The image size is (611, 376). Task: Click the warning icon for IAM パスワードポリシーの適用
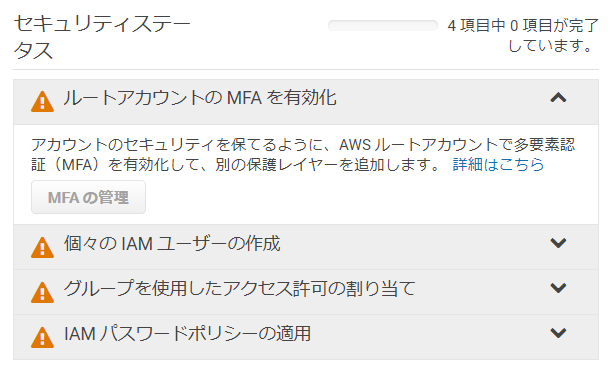42,337
